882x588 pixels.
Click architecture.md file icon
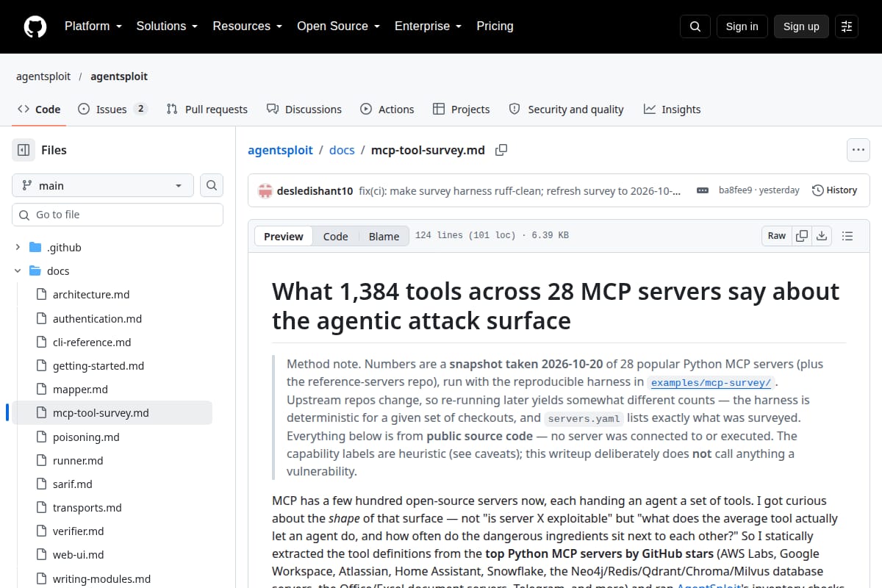pos(41,294)
